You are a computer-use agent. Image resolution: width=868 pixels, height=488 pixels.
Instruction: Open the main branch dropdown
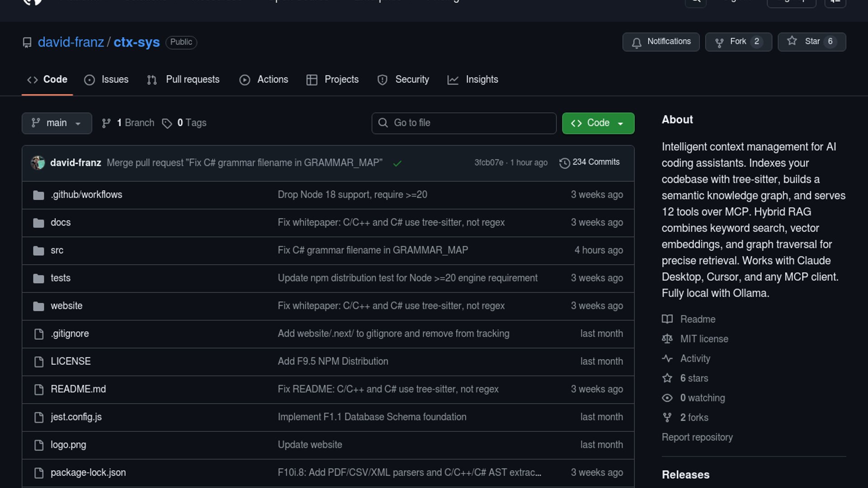pos(57,123)
